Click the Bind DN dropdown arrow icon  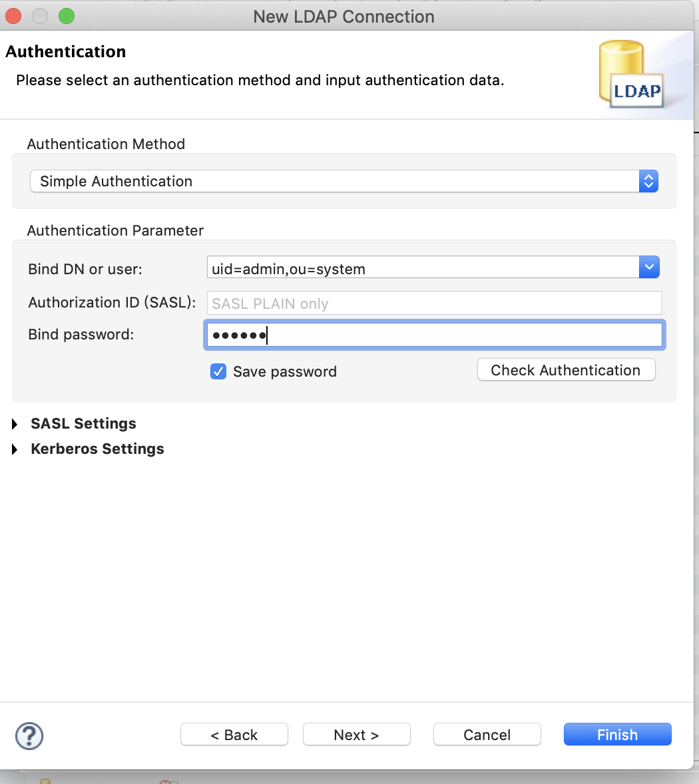[x=649, y=267]
